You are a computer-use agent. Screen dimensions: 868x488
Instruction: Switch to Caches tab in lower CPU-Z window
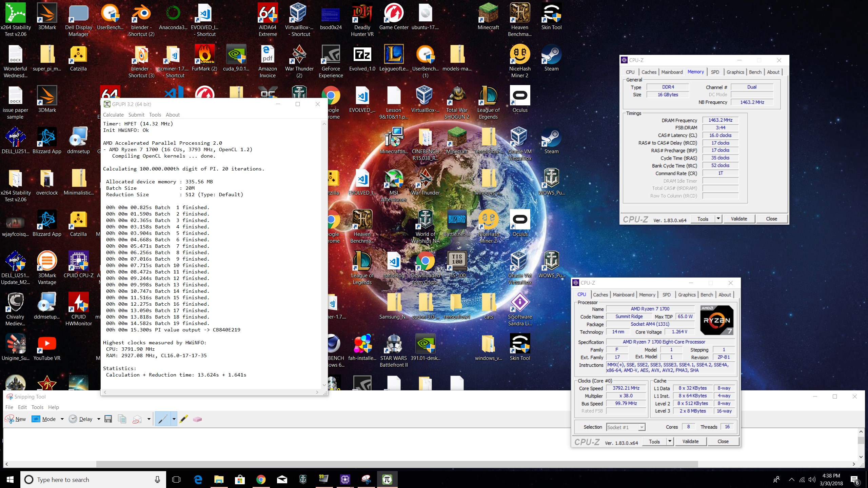coord(600,294)
